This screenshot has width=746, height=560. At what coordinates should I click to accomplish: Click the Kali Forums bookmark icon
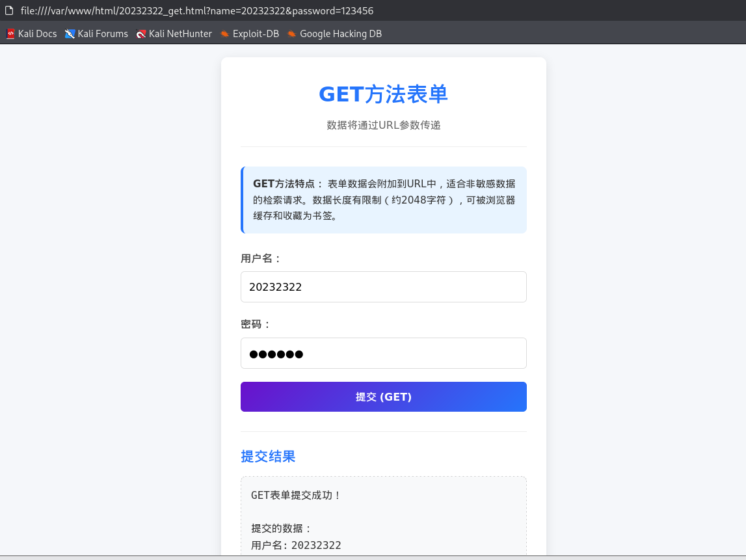tap(69, 33)
